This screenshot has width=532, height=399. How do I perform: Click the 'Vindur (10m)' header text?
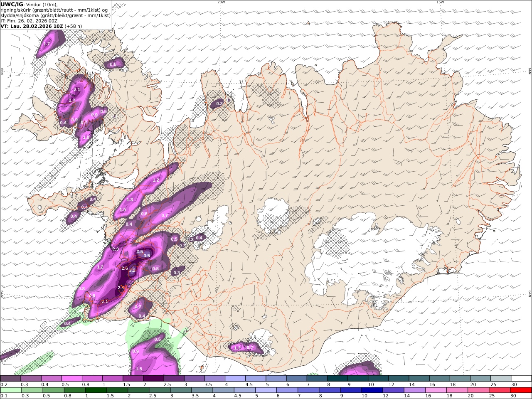(x=42, y=5)
